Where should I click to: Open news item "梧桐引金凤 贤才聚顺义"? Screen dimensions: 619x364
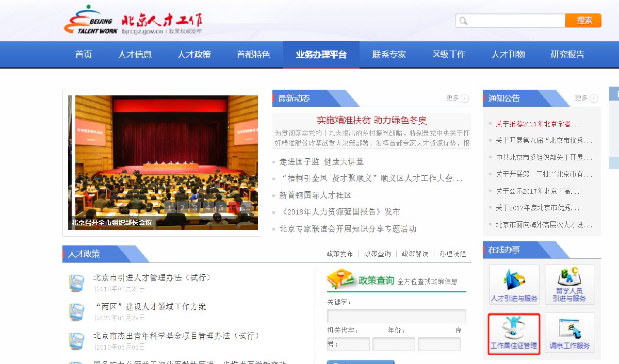(x=371, y=178)
